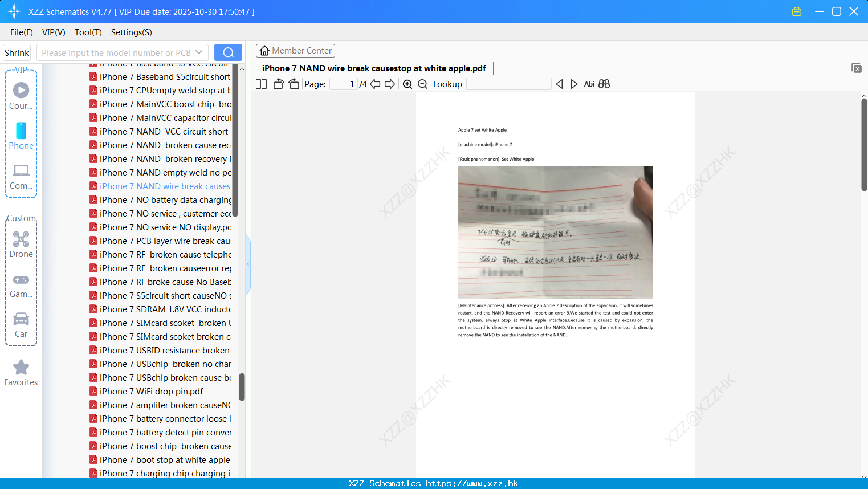Open iPhone 7 PCB layer wire break
The image size is (868, 489).
(x=161, y=241)
